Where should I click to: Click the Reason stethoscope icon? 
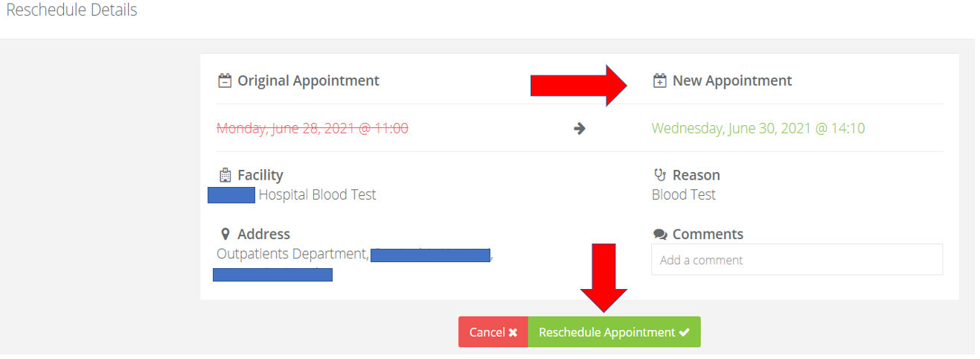coord(659,175)
